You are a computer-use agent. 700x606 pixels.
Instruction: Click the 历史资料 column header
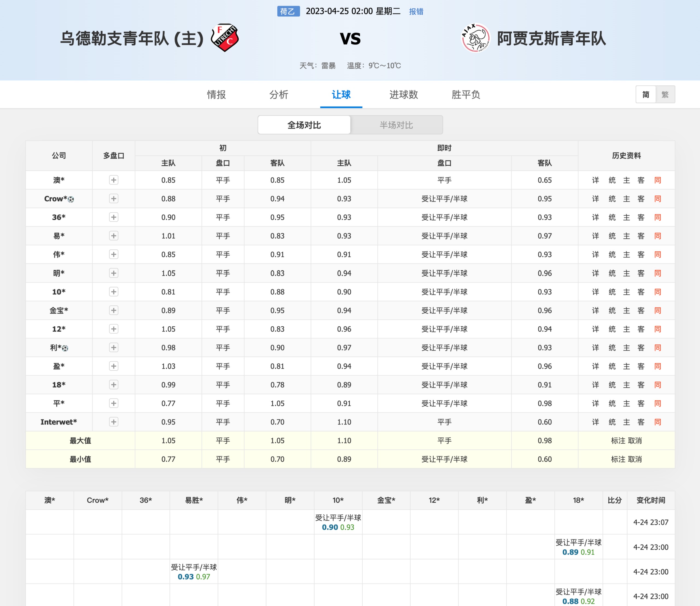[x=626, y=156]
